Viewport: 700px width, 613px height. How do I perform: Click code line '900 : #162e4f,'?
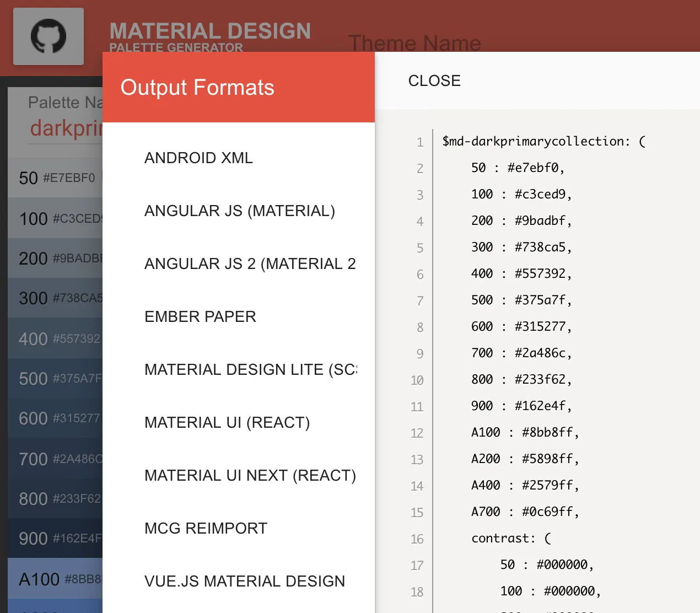point(521,406)
